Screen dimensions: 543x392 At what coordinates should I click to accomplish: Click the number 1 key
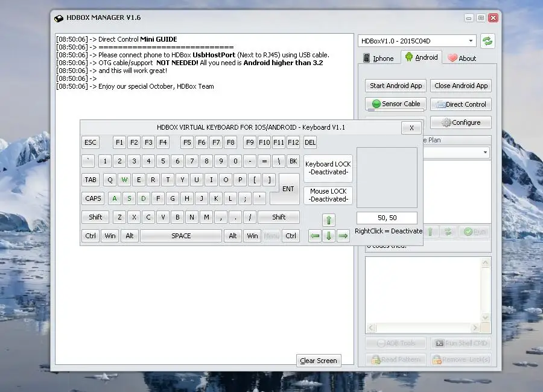tap(105, 161)
